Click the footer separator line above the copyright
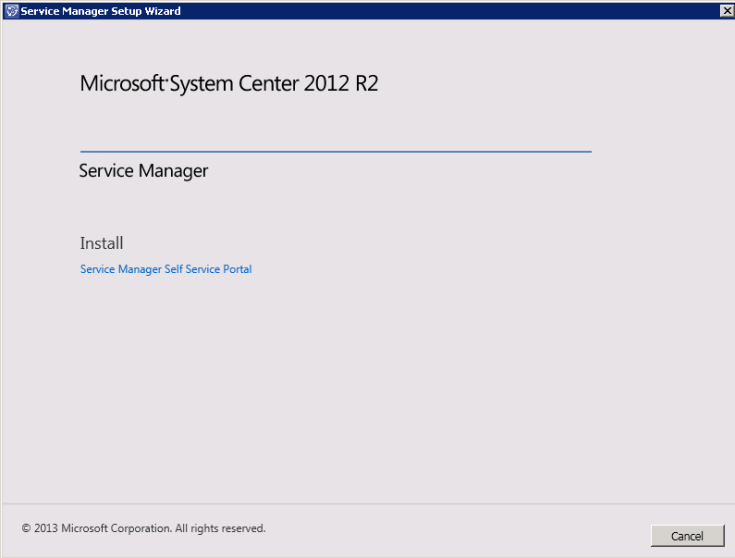 [367, 503]
